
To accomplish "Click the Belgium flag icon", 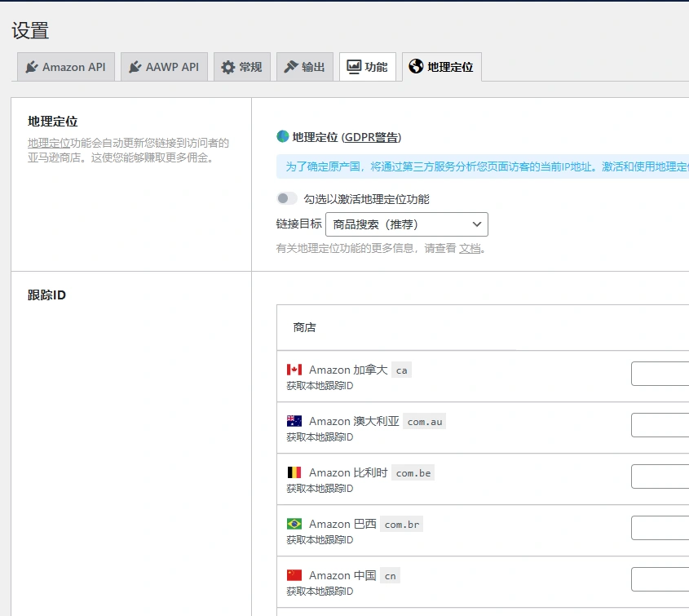I will (x=296, y=472).
